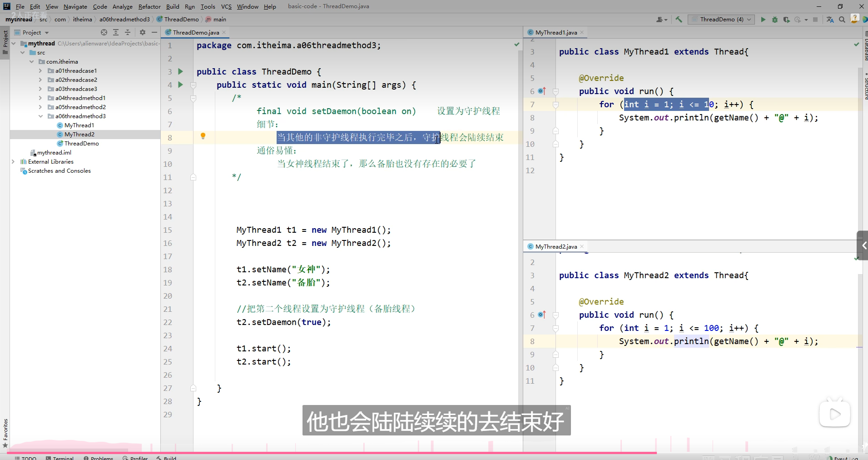Open the Terminal tool window
The width and height of the screenshot is (868, 460).
coord(60,457)
